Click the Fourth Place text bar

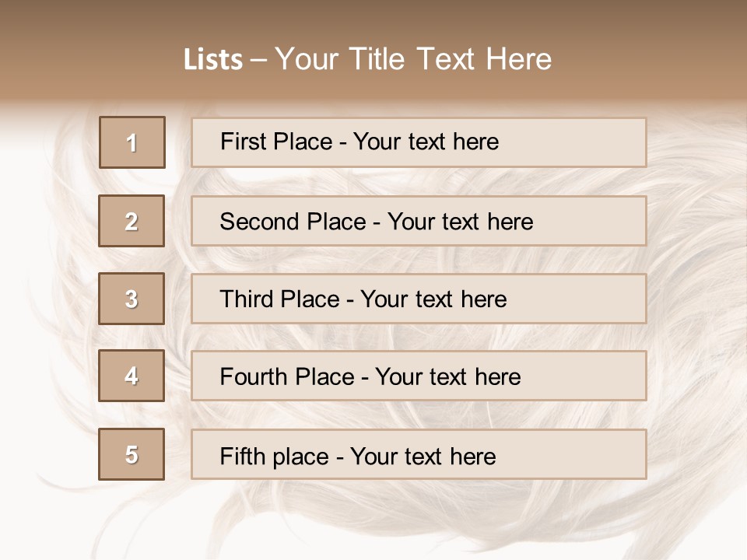(419, 376)
